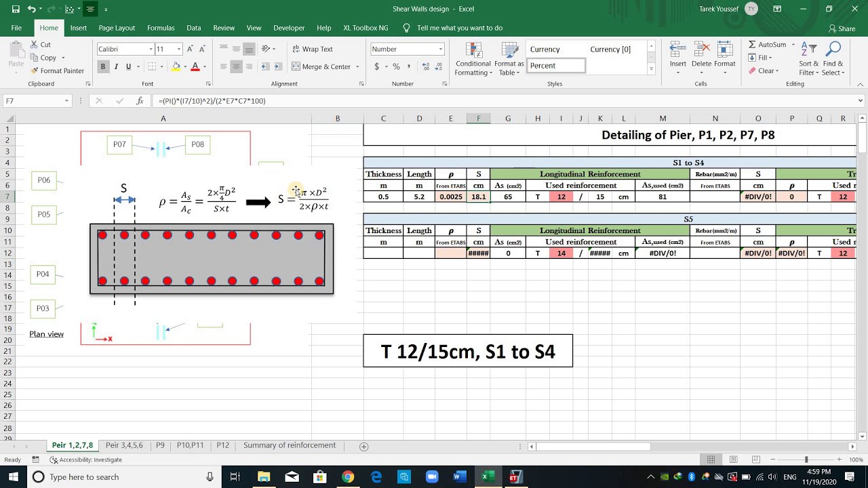Click the Undo arrow icon
The image size is (868, 488).
coord(32,9)
